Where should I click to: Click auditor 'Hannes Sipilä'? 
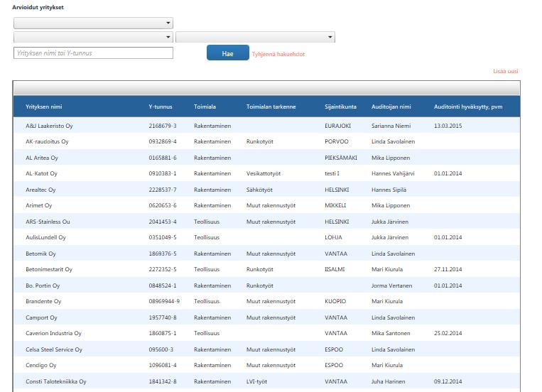(x=389, y=190)
